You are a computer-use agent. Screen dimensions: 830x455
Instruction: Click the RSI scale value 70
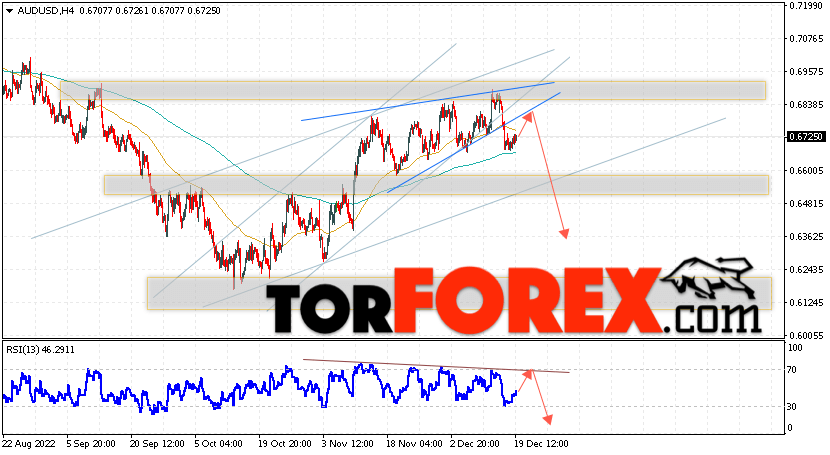click(x=792, y=369)
